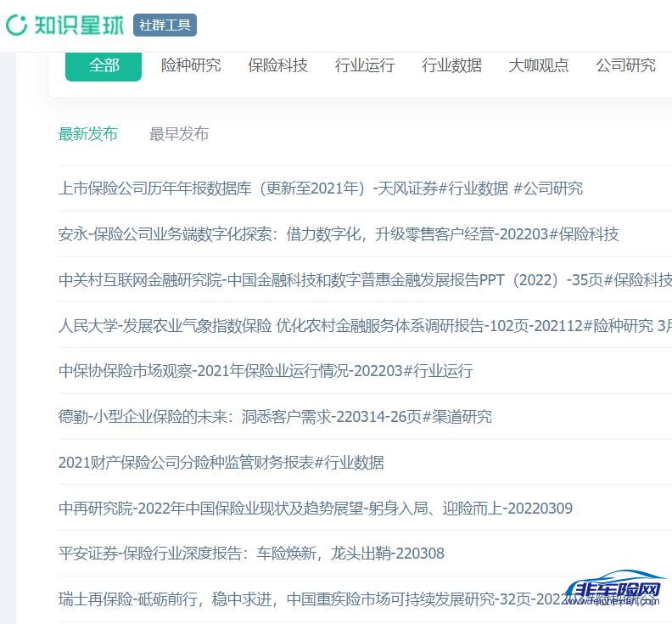Open 中再研究院-2022年中国保险业 post

point(316,509)
